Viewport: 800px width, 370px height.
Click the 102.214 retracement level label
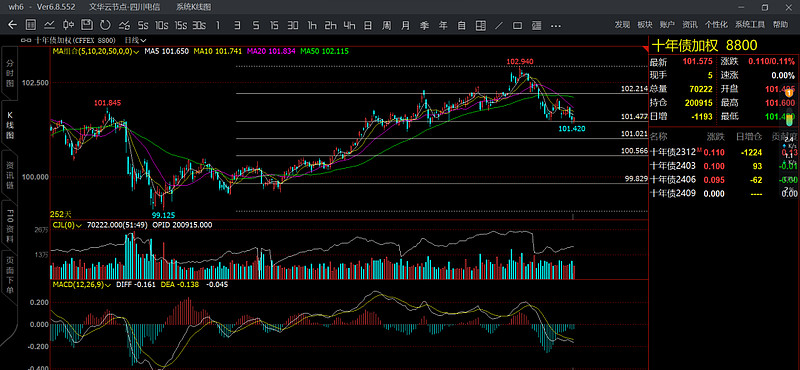pyautogui.click(x=634, y=88)
